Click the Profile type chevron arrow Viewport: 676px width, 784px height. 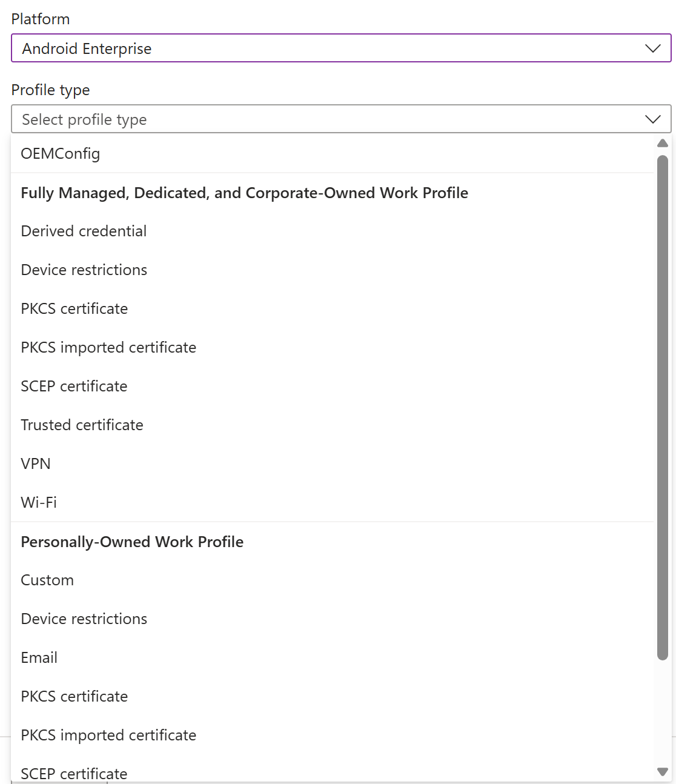pyautogui.click(x=652, y=119)
